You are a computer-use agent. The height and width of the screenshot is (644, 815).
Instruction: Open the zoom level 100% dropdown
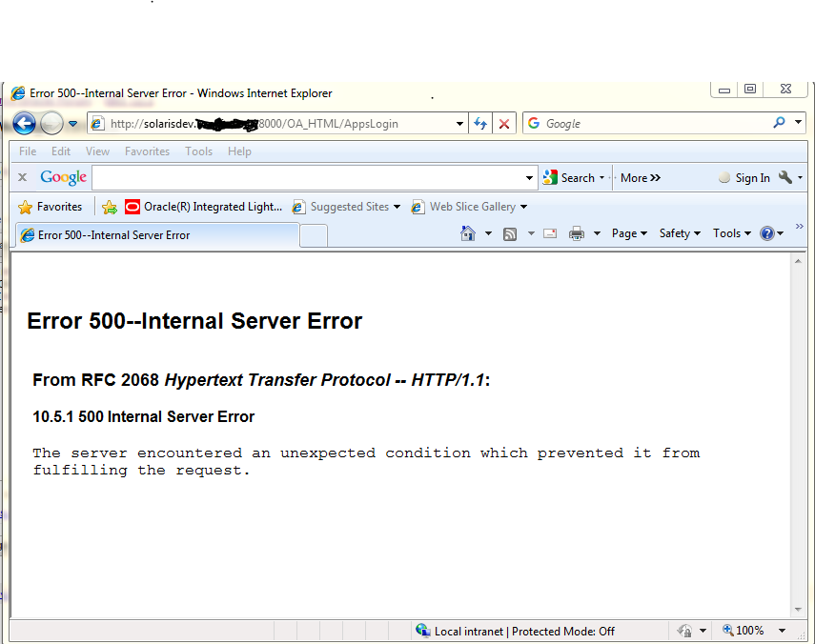(782, 631)
